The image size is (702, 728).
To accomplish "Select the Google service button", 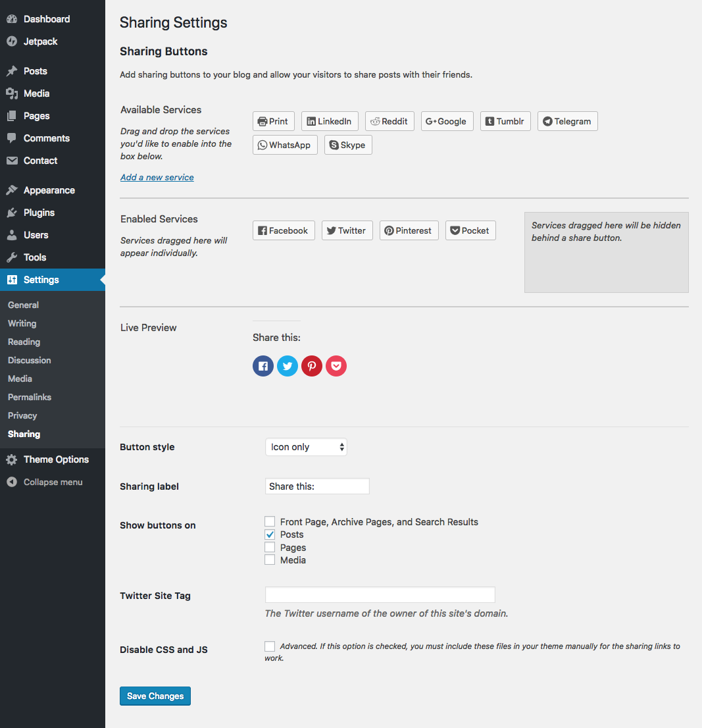I will [x=447, y=121].
